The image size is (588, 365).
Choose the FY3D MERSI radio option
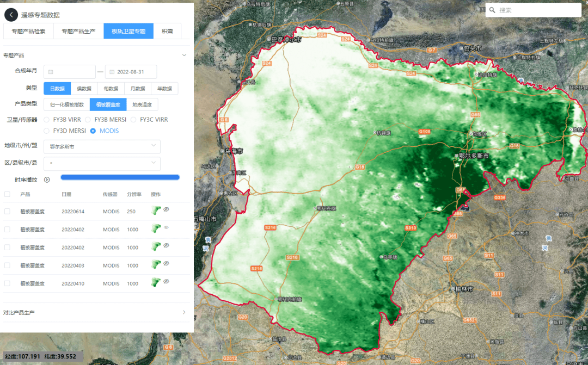[46, 131]
